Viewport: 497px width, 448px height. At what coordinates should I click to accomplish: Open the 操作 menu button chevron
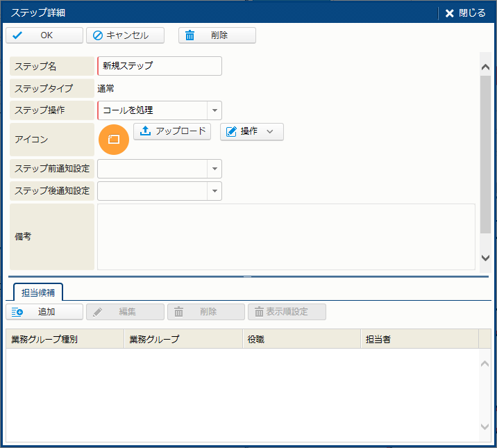[270, 131]
